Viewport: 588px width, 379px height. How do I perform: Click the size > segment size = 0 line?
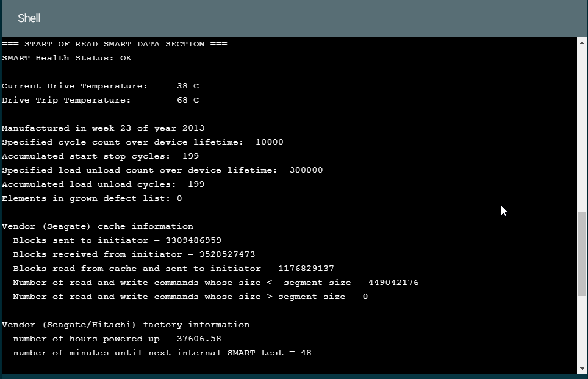point(190,297)
